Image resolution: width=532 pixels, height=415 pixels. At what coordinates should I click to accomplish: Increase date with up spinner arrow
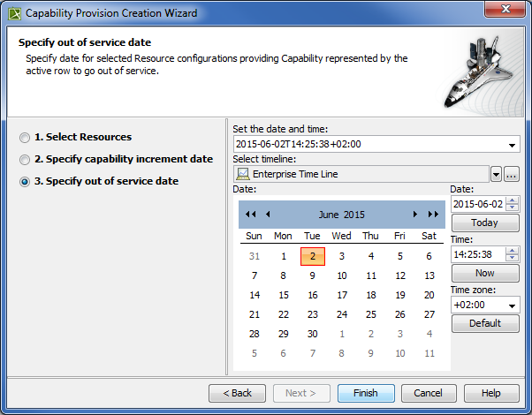512,200
